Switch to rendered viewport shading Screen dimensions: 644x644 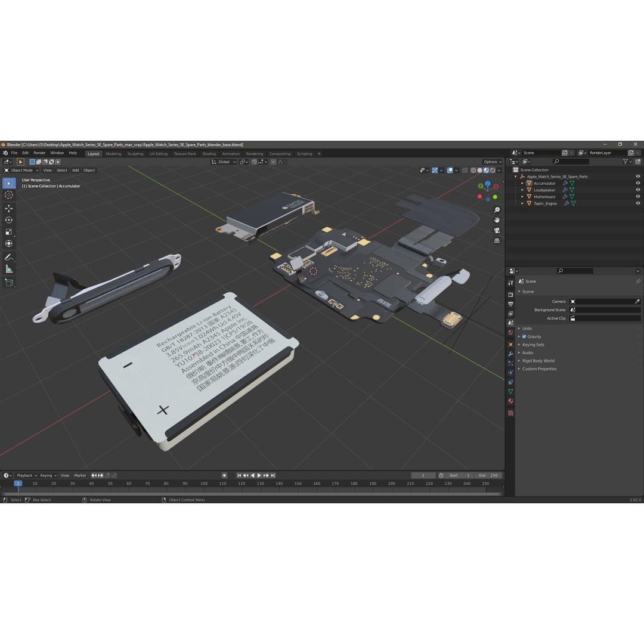[x=493, y=170]
